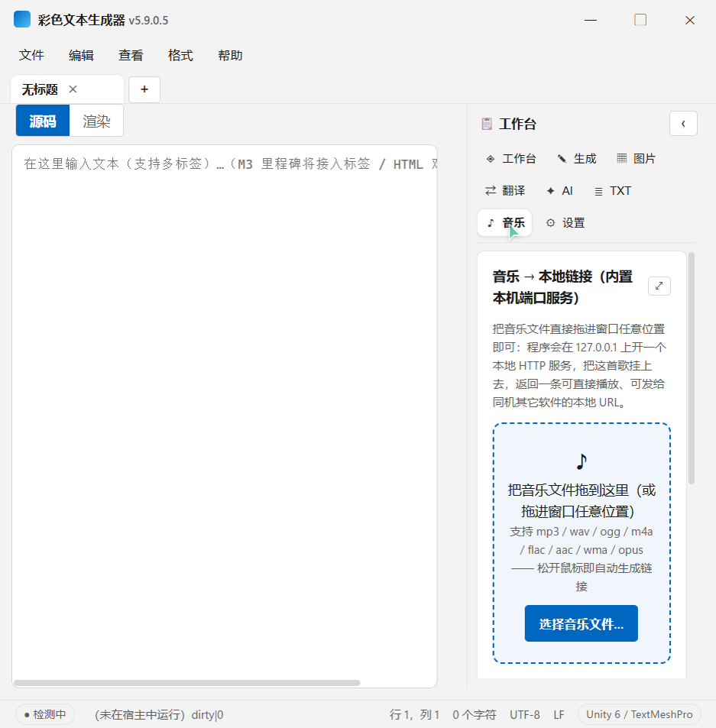This screenshot has height=728, width=716.
Task: Click the editor's horizontal scrollbar
Action: [x=187, y=683]
